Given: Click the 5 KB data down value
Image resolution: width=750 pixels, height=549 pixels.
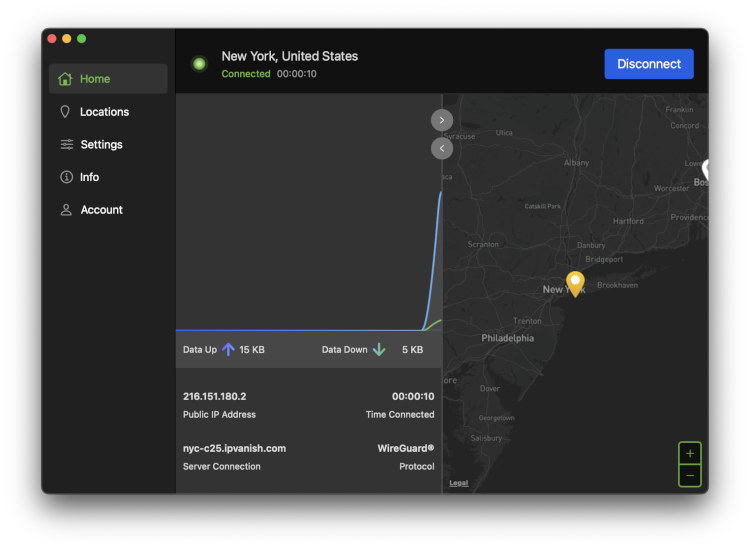Looking at the screenshot, I should click(x=412, y=350).
